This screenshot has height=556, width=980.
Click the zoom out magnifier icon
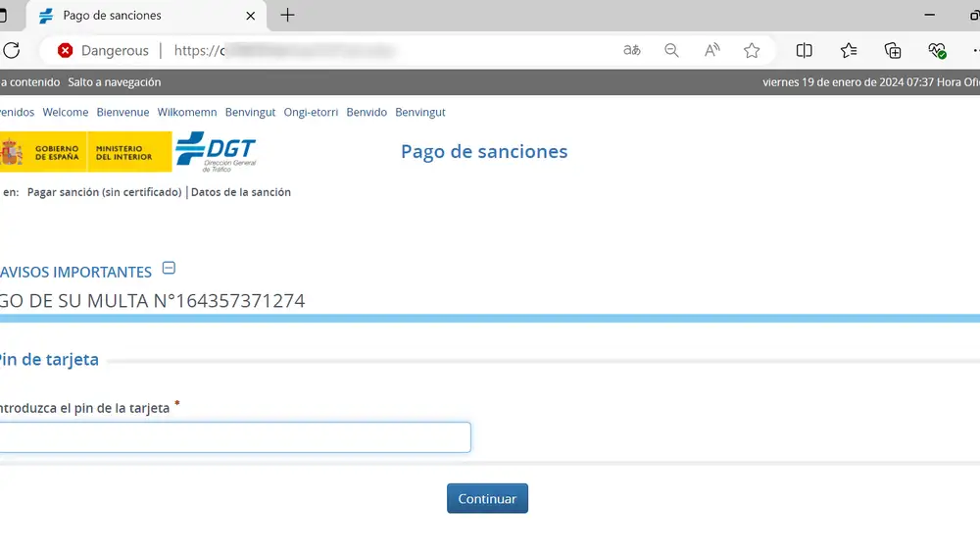(671, 50)
